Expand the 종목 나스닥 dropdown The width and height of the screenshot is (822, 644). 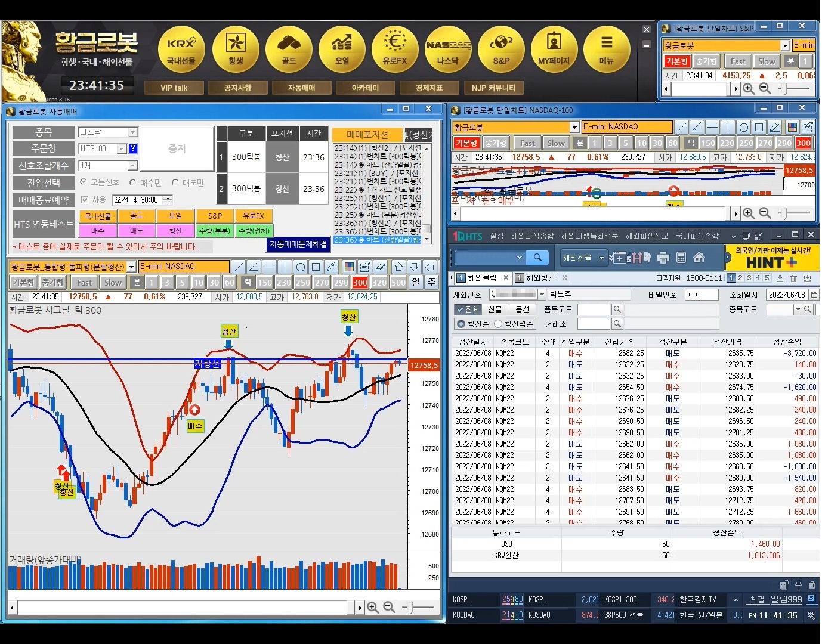(133, 132)
